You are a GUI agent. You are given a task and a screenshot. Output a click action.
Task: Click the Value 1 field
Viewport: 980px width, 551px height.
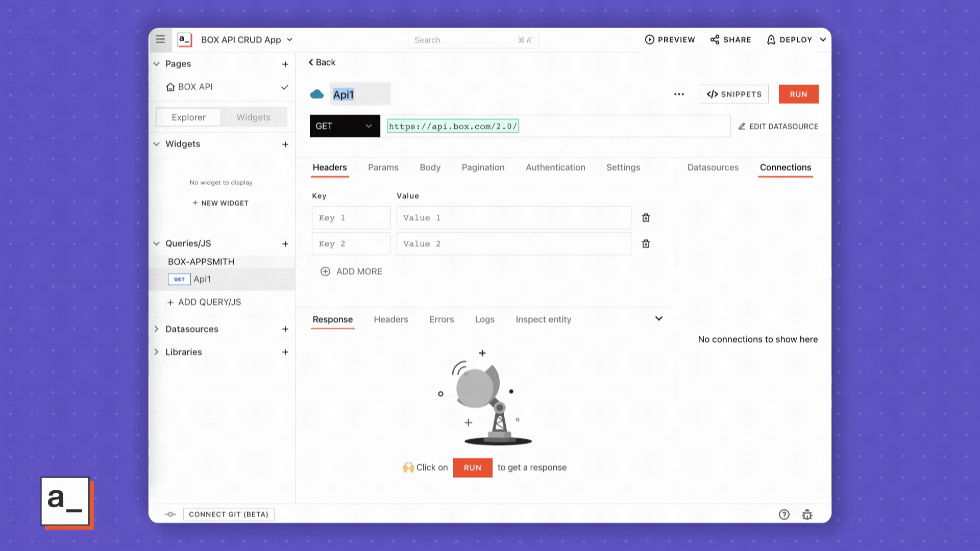click(513, 218)
